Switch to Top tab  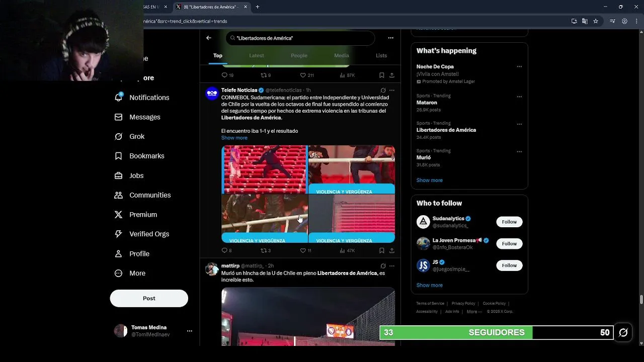(218, 55)
